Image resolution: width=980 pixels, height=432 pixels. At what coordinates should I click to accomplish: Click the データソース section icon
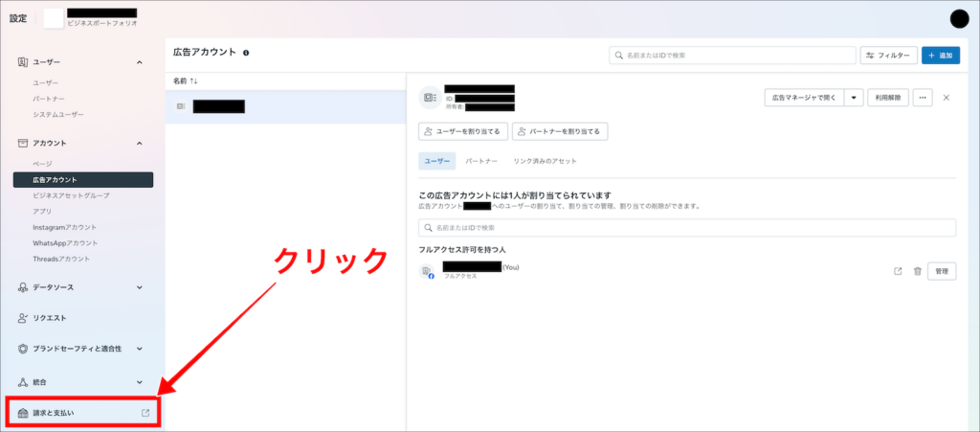coord(23,287)
